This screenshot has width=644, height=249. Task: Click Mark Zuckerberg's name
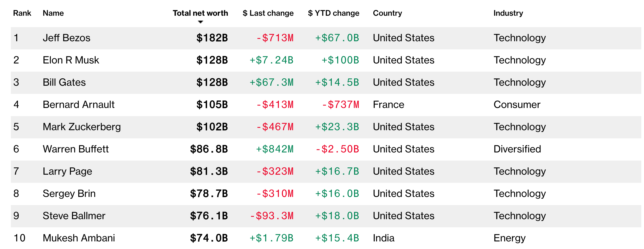tap(82, 127)
